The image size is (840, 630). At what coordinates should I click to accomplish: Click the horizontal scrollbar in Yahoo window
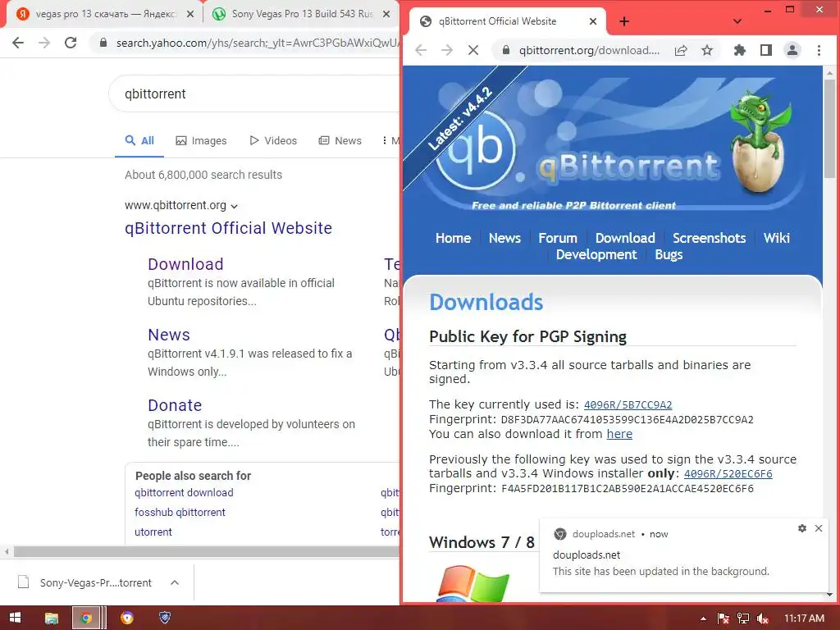coord(206,551)
